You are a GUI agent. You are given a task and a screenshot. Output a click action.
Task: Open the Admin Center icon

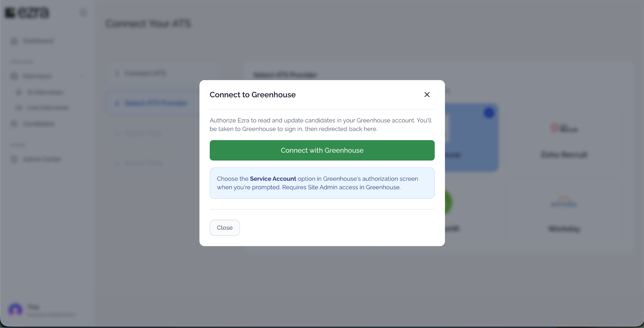coord(14,159)
